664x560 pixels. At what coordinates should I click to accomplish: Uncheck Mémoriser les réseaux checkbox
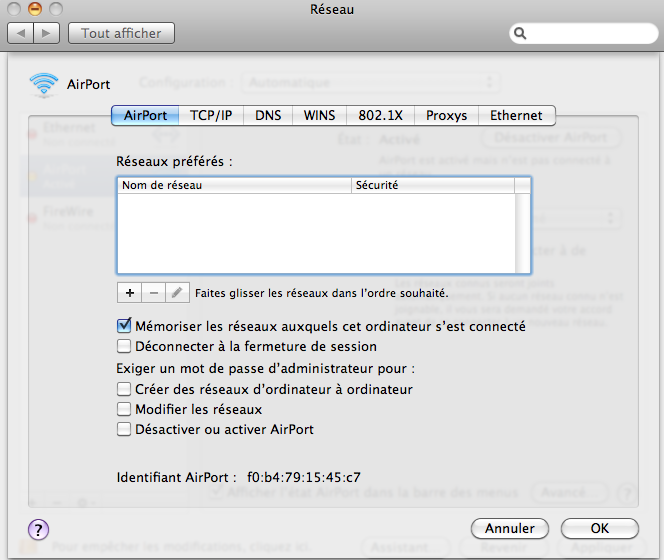[x=124, y=326]
